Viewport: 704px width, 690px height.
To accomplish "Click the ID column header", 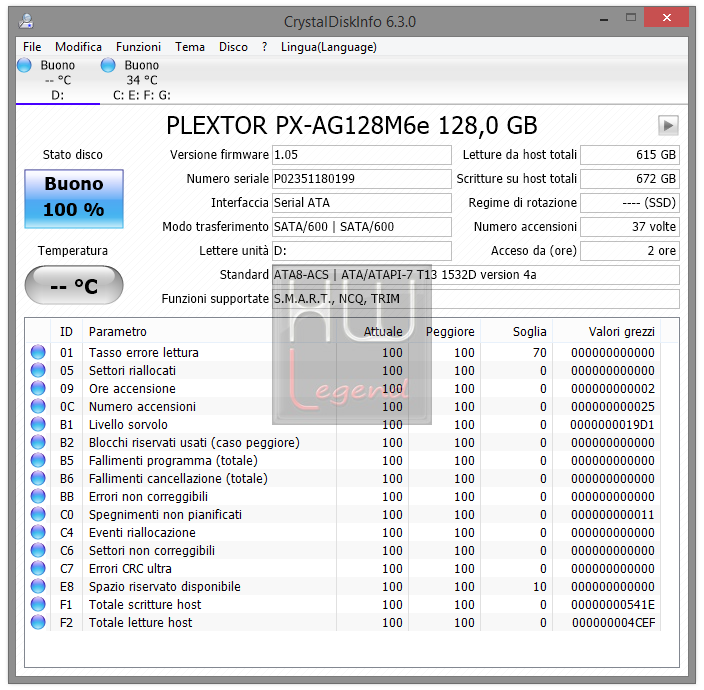I will coord(66,332).
